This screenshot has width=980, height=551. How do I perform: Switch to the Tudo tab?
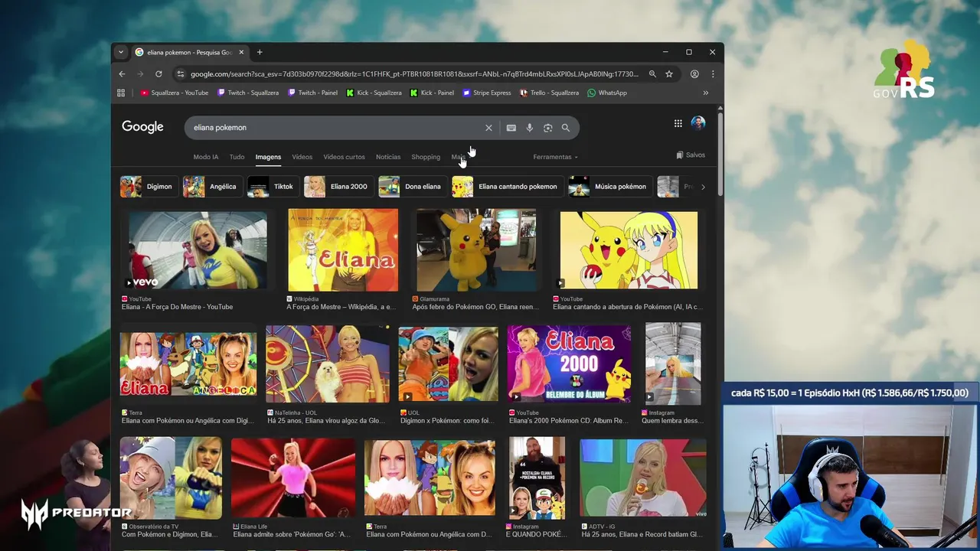click(237, 157)
